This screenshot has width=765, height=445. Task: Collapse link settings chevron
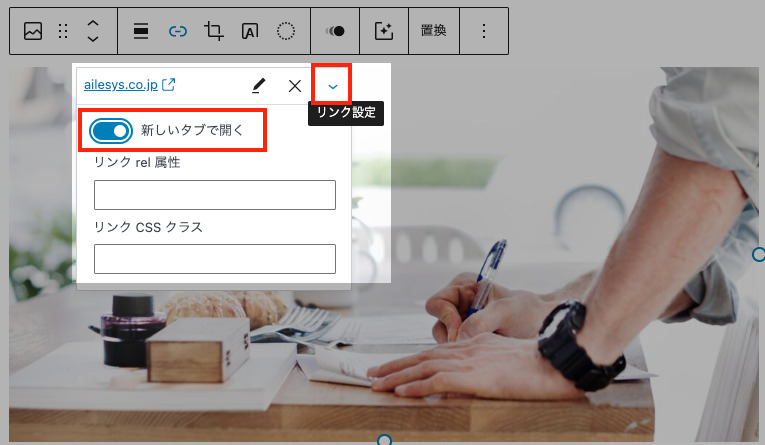click(332, 86)
